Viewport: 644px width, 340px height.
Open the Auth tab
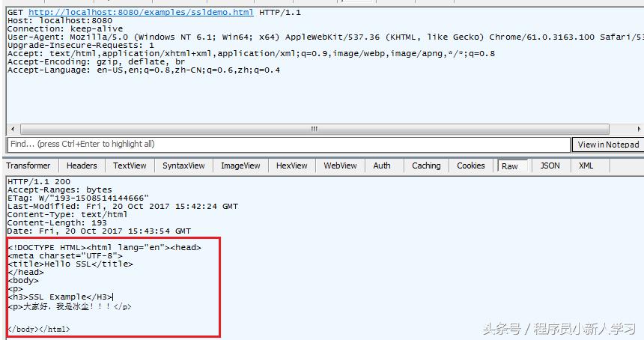tap(382, 166)
